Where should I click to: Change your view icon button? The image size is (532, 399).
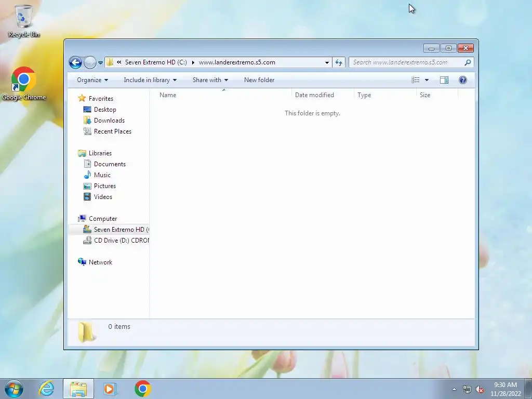pos(415,80)
